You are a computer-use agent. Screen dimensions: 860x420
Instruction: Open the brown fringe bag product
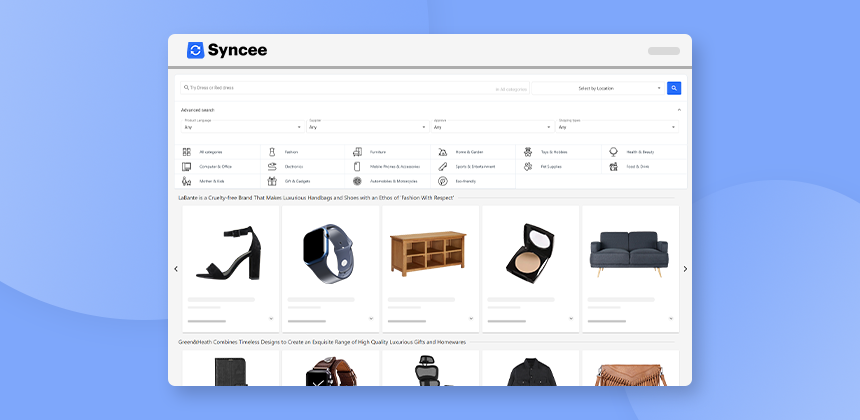coord(630,368)
